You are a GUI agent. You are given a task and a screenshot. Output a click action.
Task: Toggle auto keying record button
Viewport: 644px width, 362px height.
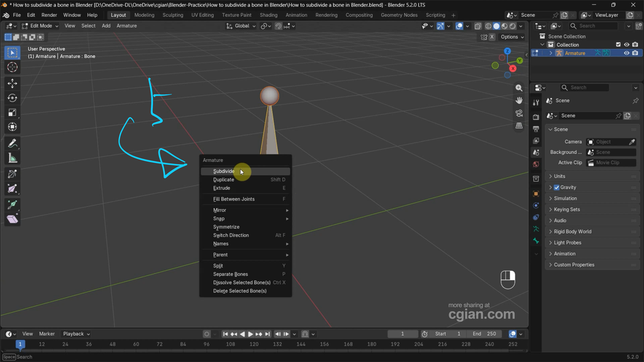[x=207, y=334]
